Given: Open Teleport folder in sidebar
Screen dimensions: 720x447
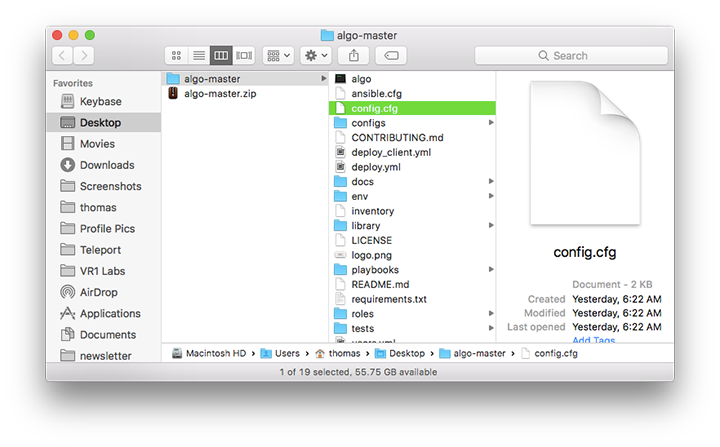Looking at the screenshot, I should pos(104,250).
